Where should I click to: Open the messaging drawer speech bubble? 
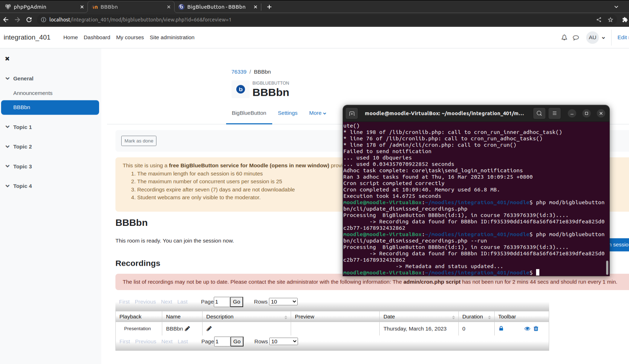[576, 37]
